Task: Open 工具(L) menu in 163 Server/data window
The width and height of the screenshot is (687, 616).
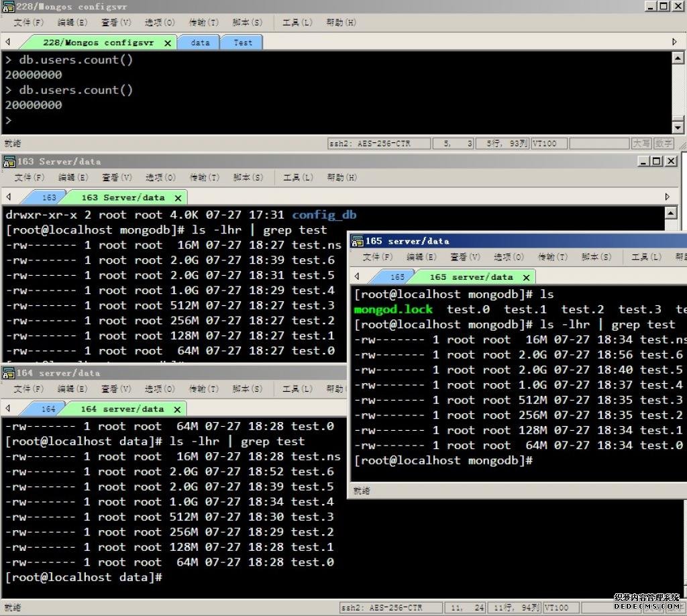Action: pyautogui.click(x=297, y=178)
